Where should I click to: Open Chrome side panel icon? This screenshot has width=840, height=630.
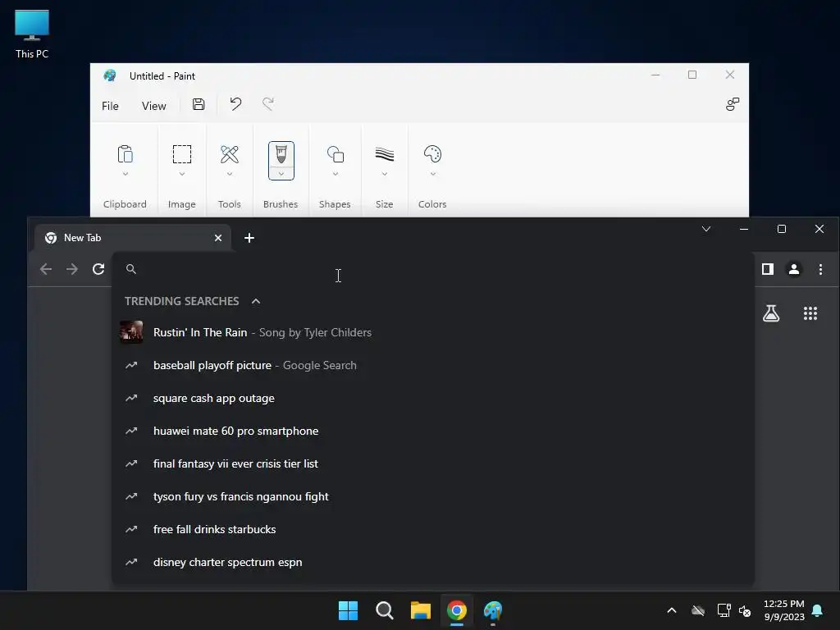(768, 269)
